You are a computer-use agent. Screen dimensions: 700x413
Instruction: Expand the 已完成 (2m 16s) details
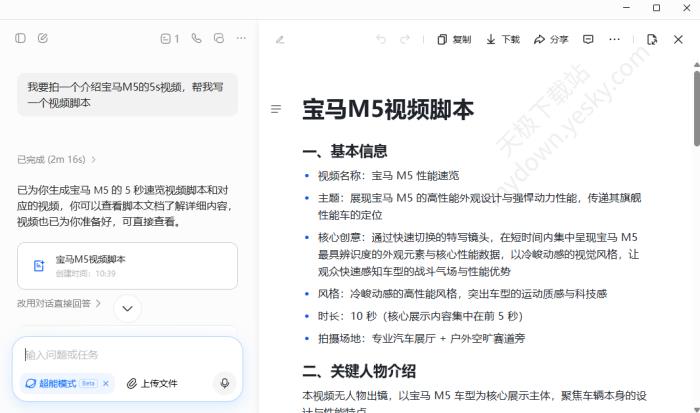pyautogui.click(x=57, y=159)
